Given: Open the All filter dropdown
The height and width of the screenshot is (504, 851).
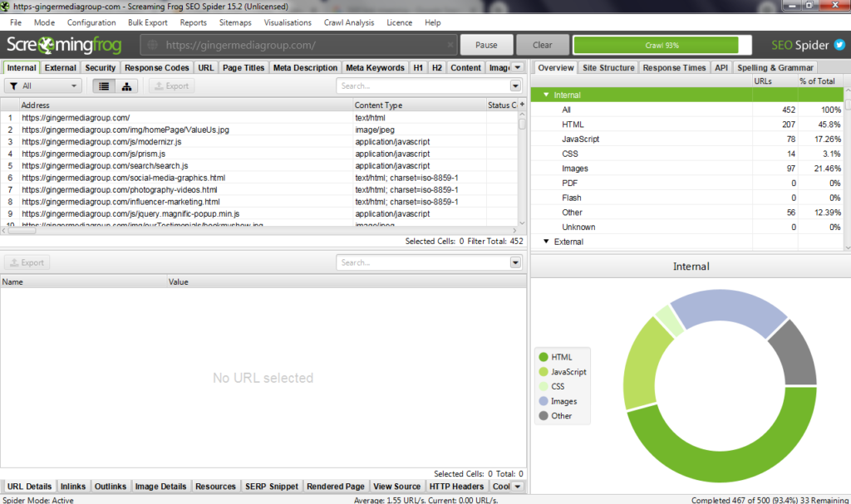Looking at the screenshot, I should 43,86.
